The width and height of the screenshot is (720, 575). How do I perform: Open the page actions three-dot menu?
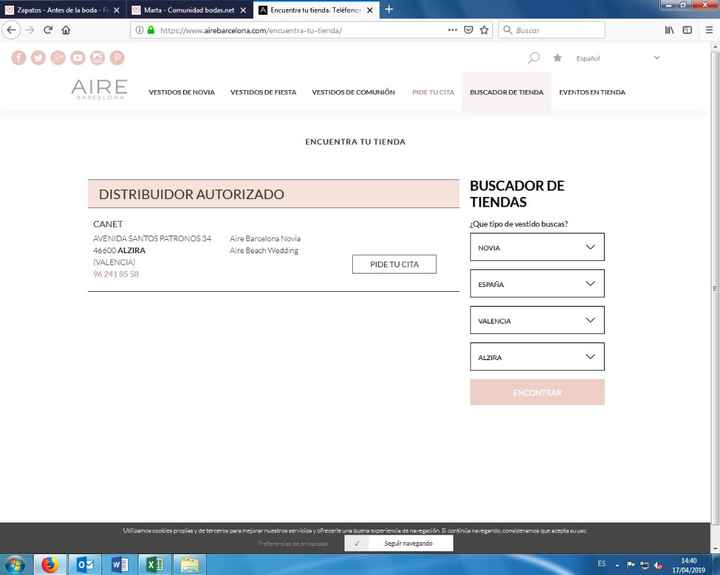point(453,30)
